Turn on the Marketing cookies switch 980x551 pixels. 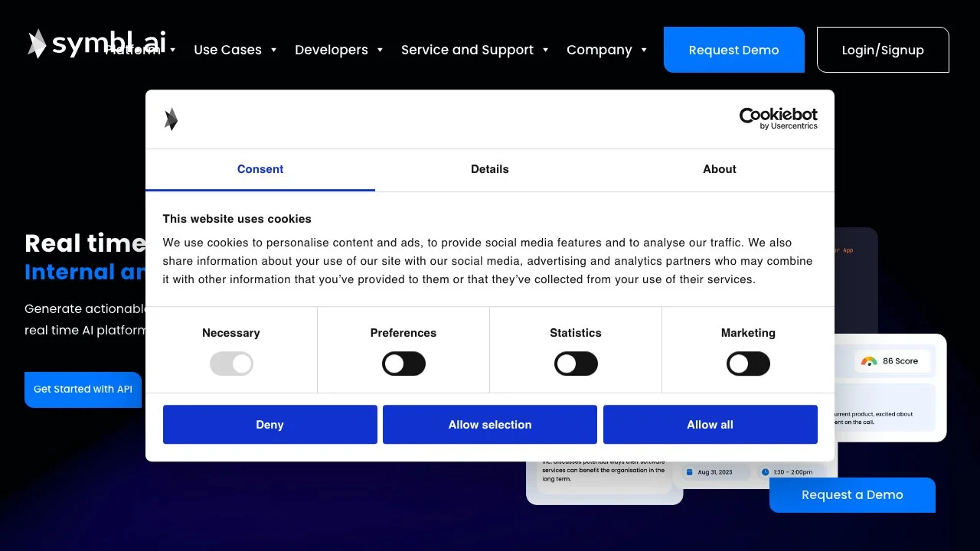click(x=748, y=364)
